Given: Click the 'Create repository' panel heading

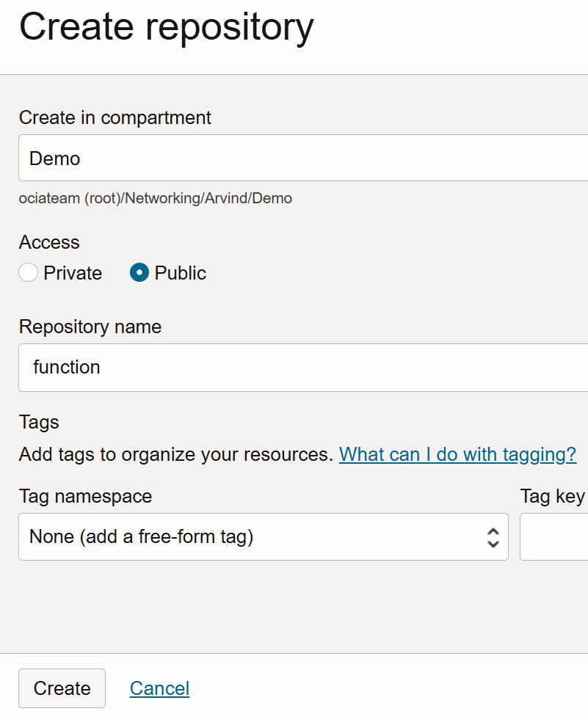Looking at the screenshot, I should (167, 27).
